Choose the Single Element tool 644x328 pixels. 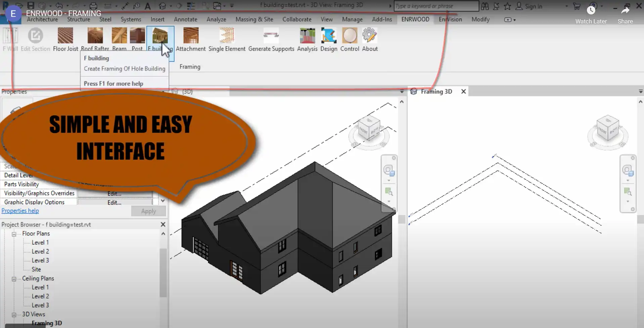pos(227,36)
